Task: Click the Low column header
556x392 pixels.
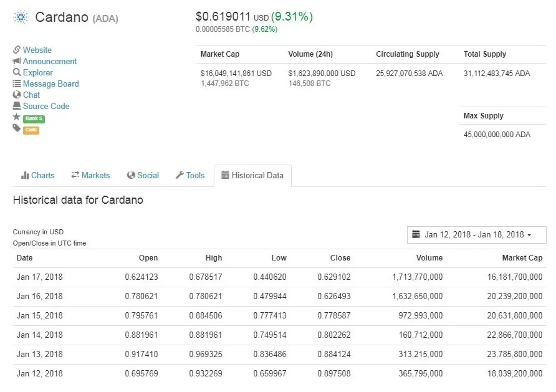Action: 279,258
